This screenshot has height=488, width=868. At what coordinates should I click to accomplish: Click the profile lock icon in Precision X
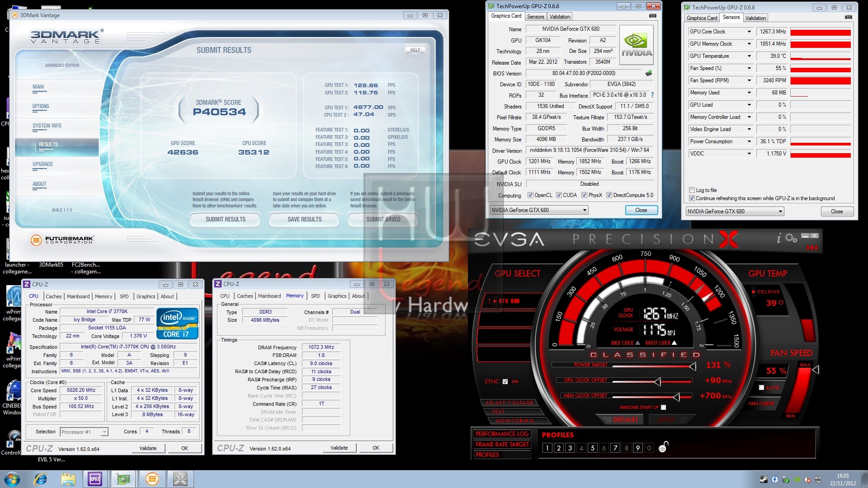coord(663,447)
